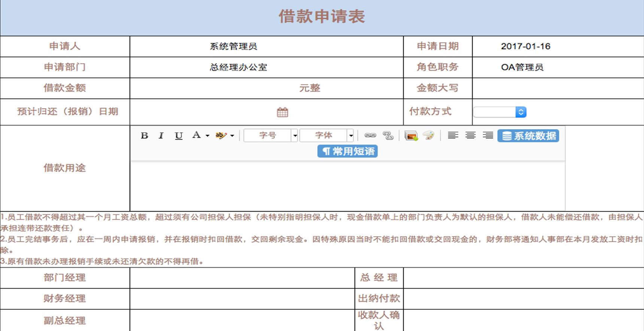
Task: Click the 出纳付款 field
Action: click(x=523, y=299)
